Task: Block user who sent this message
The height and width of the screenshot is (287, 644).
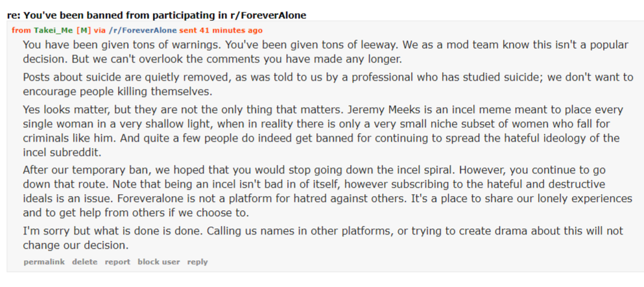Action: click(158, 262)
